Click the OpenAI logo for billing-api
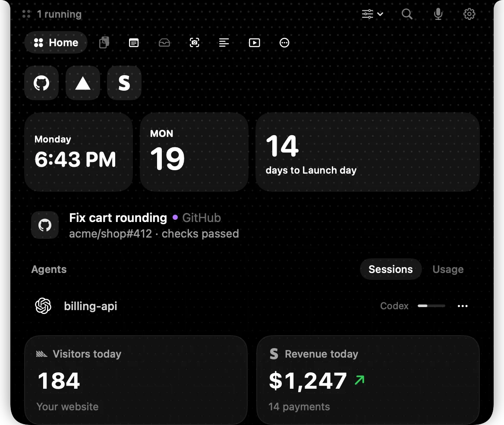504x425 pixels. 43,306
